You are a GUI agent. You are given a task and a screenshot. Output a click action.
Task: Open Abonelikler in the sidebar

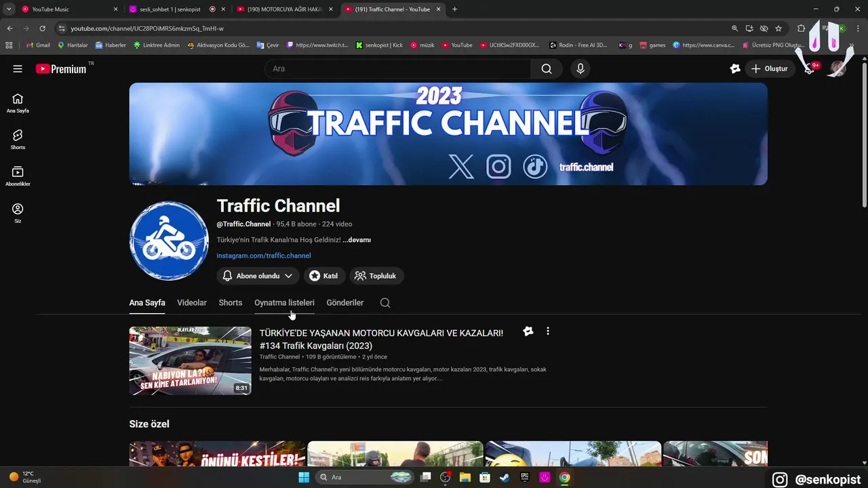coord(18,176)
